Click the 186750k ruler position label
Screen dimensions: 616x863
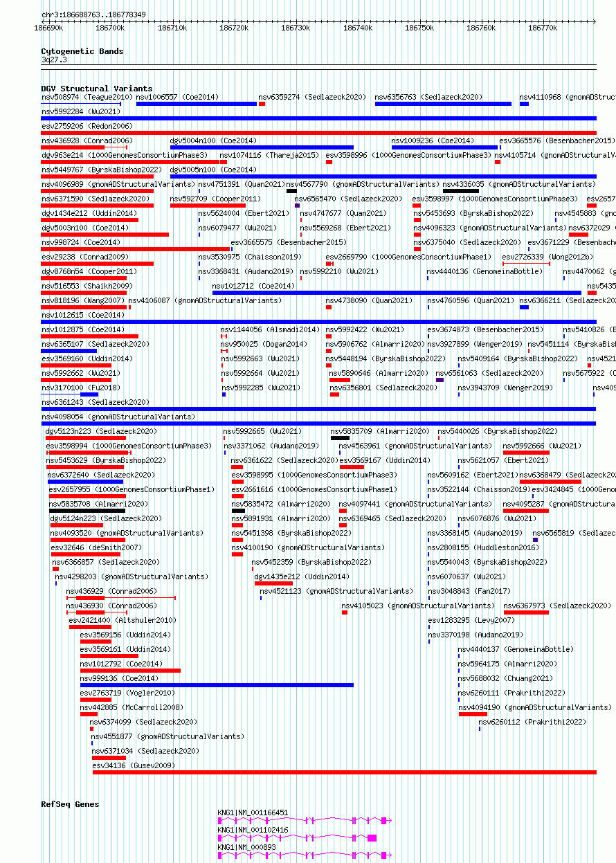click(x=419, y=28)
